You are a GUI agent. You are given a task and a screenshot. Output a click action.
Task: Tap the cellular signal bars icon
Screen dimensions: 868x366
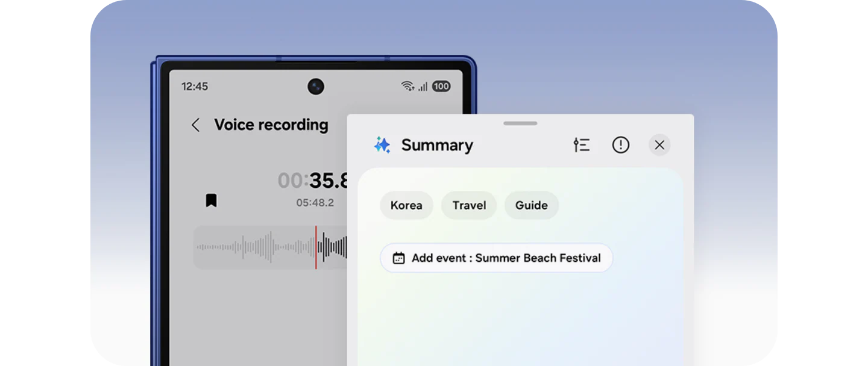423,87
